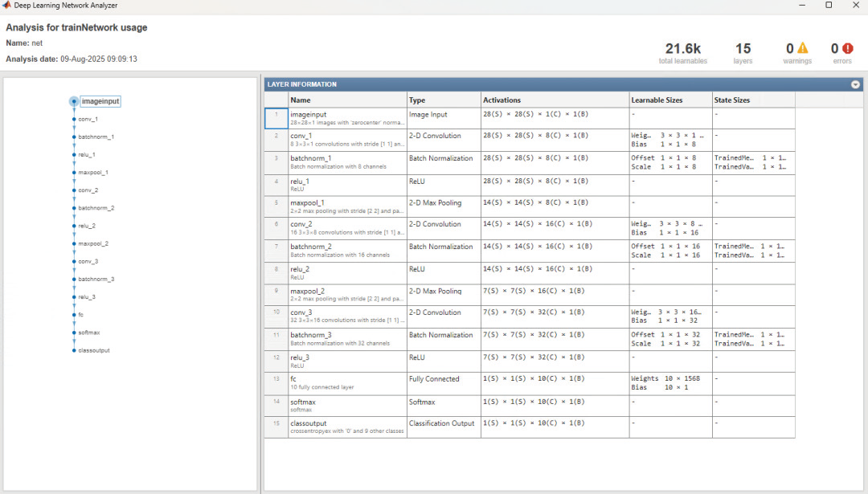Click the warnings triangle icon

click(803, 48)
